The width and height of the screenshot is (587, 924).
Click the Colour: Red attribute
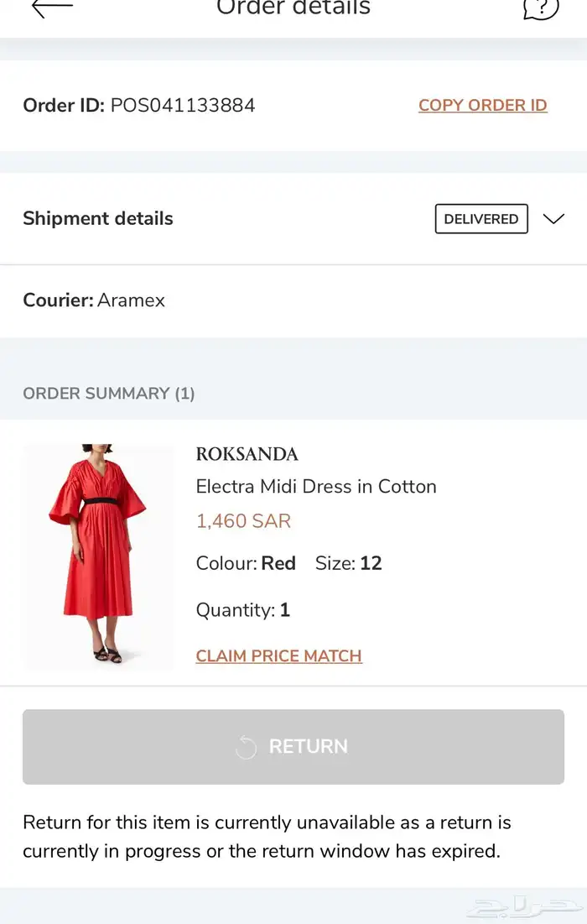tap(246, 563)
